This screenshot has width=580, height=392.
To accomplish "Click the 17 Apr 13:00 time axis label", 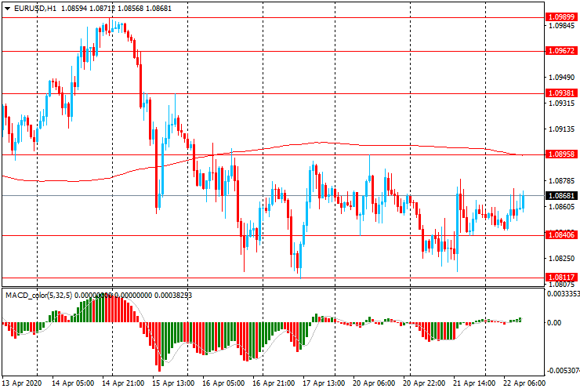I will (x=324, y=383).
